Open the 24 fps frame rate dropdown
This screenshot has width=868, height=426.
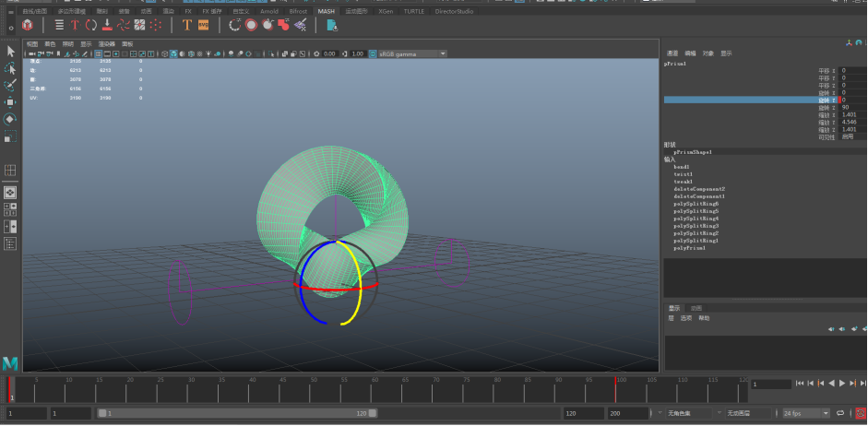coord(806,413)
